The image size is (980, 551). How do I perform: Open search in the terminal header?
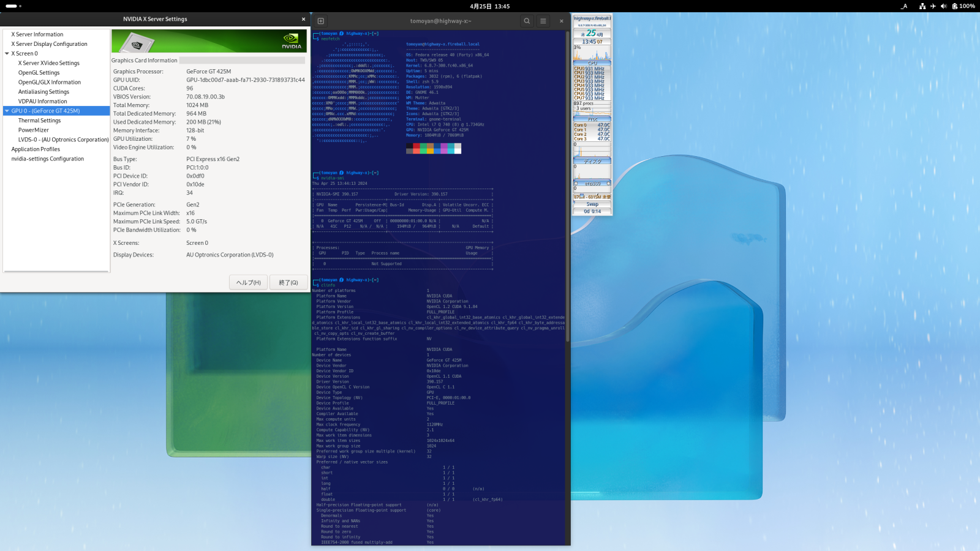527,21
